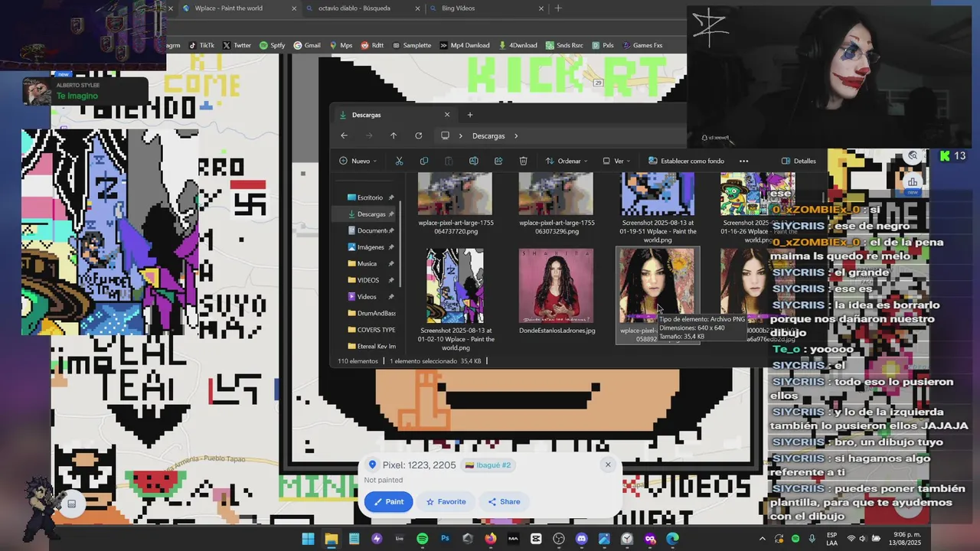Expand the Ordenar sort menu
This screenshot has height=551, width=980.
(567, 161)
